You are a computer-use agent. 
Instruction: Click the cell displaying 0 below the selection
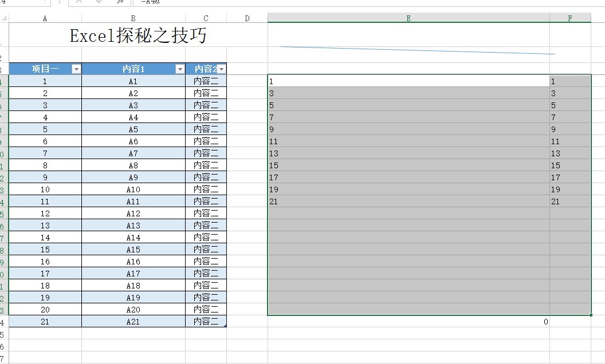tap(545, 322)
